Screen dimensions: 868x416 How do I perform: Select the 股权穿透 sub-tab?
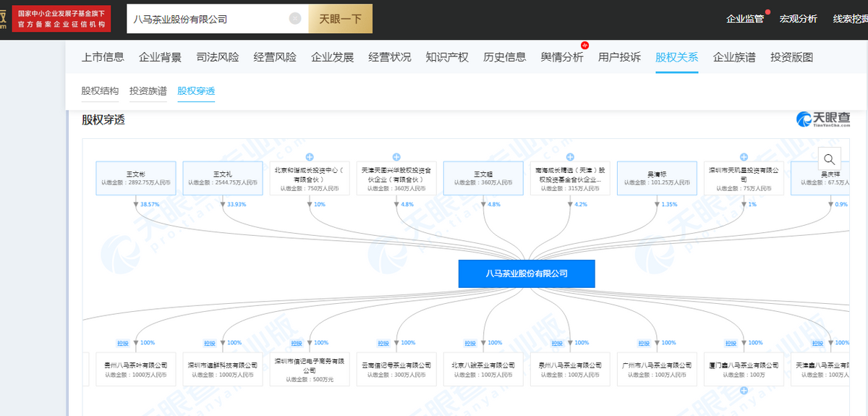coord(196,91)
